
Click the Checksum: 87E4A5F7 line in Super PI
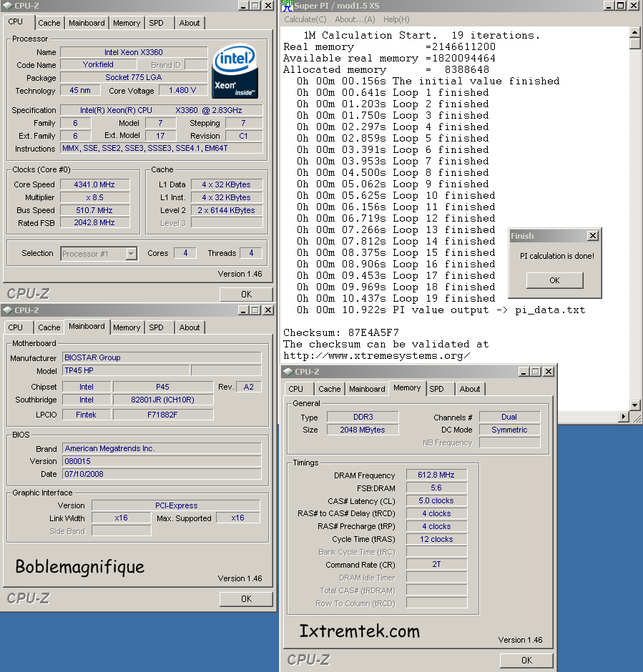coord(341,332)
